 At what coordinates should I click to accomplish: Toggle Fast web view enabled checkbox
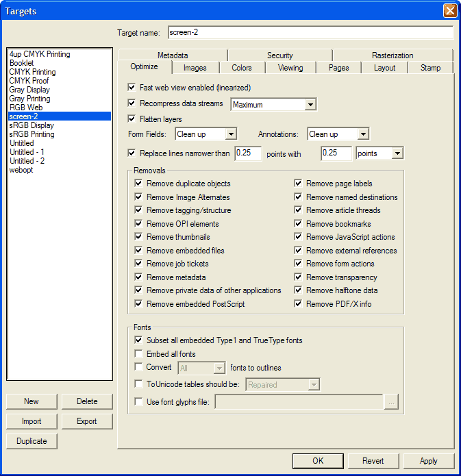(x=132, y=88)
